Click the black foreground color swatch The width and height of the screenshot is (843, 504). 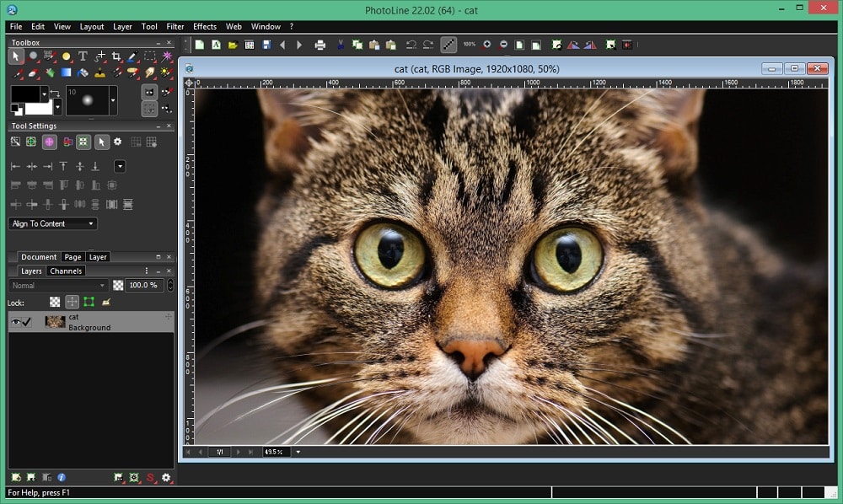click(x=24, y=94)
